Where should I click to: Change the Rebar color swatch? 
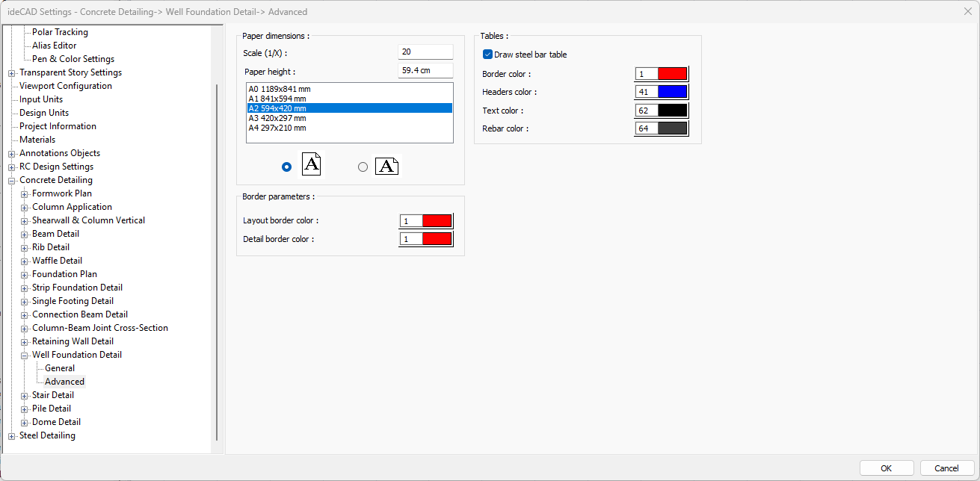pos(671,128)
